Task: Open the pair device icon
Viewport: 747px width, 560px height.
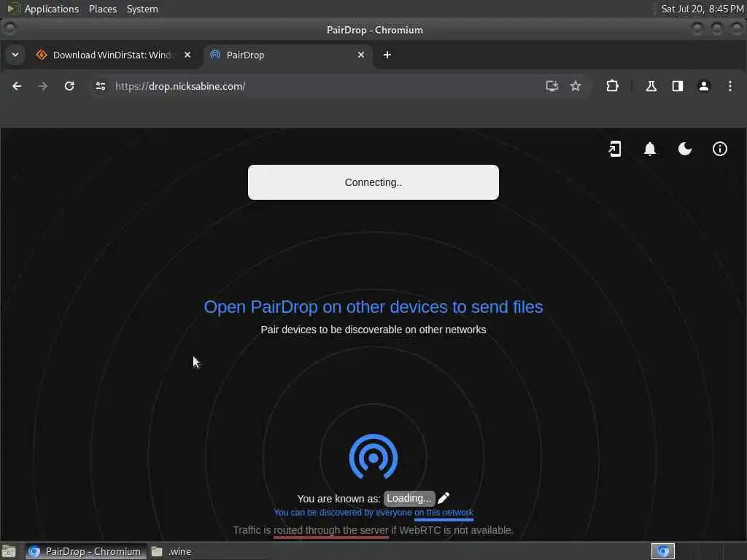Action: point(614,149)
